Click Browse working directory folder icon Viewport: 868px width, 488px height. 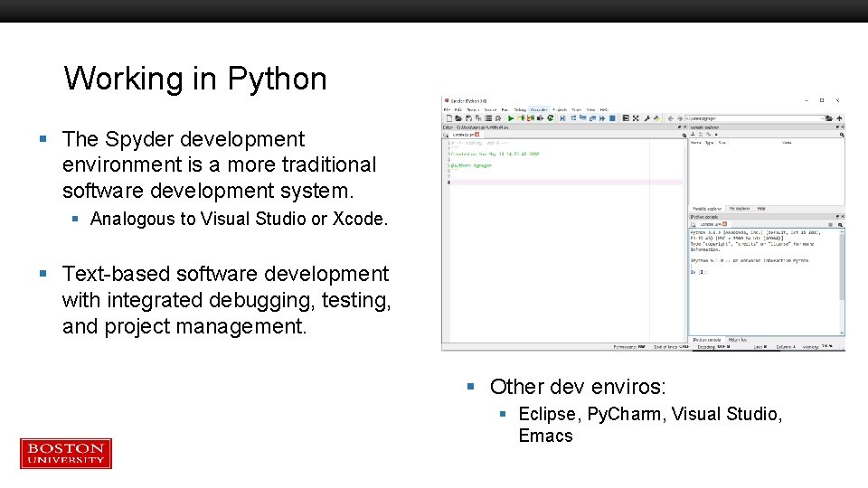coord(829,118)
